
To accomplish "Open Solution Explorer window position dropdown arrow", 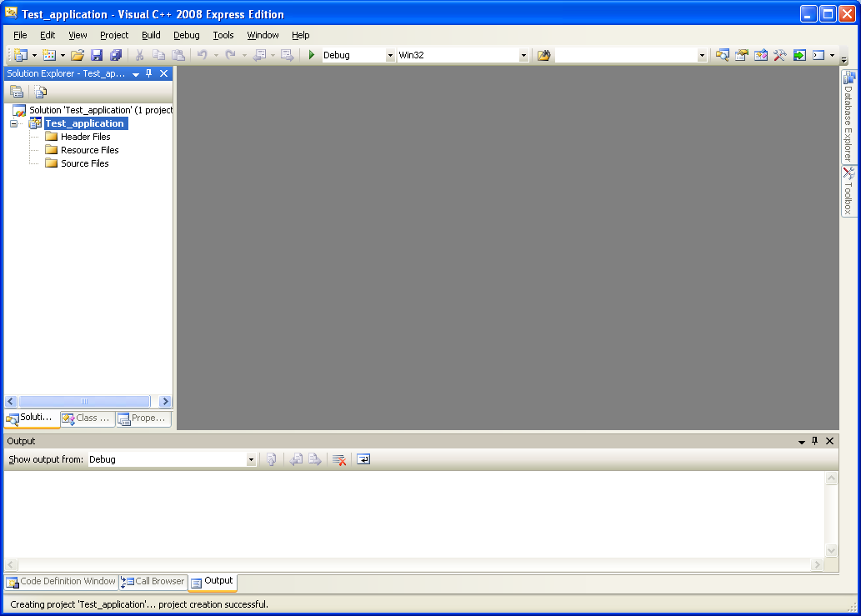I will [136, 74].
